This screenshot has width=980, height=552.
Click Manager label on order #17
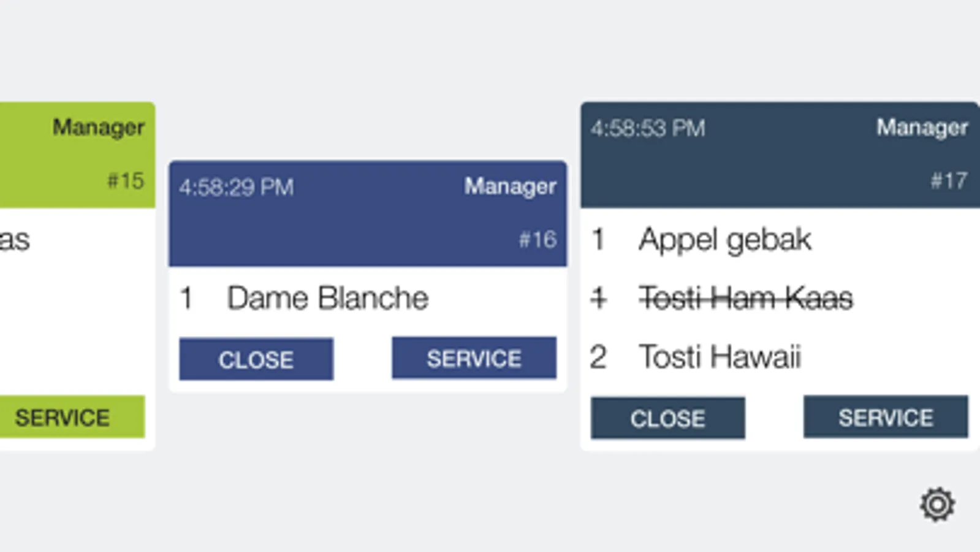click(922, 128)
